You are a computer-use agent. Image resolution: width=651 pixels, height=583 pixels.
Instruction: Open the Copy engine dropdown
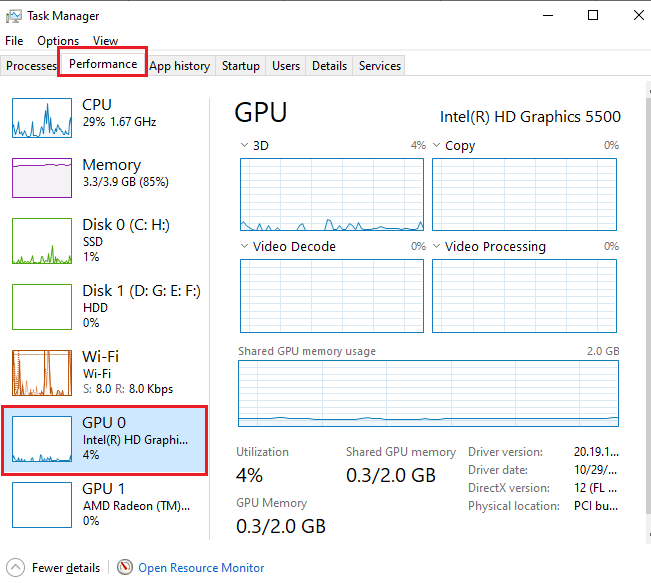[437, 146]
